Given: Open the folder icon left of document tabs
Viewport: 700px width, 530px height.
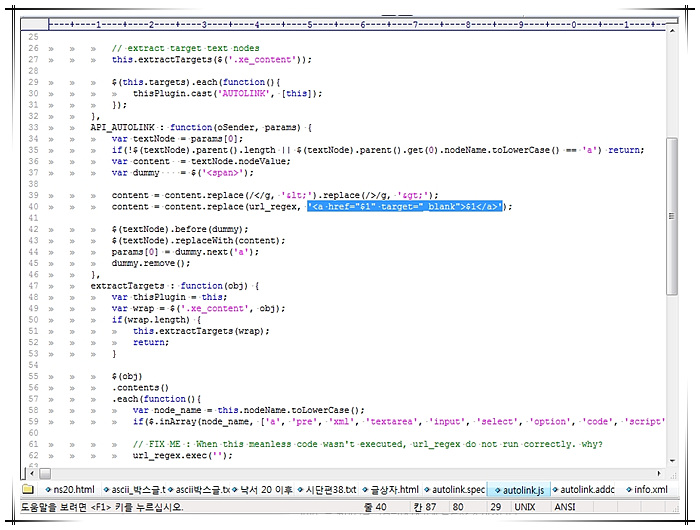Looking at the screenshot, I should [28, 489].
